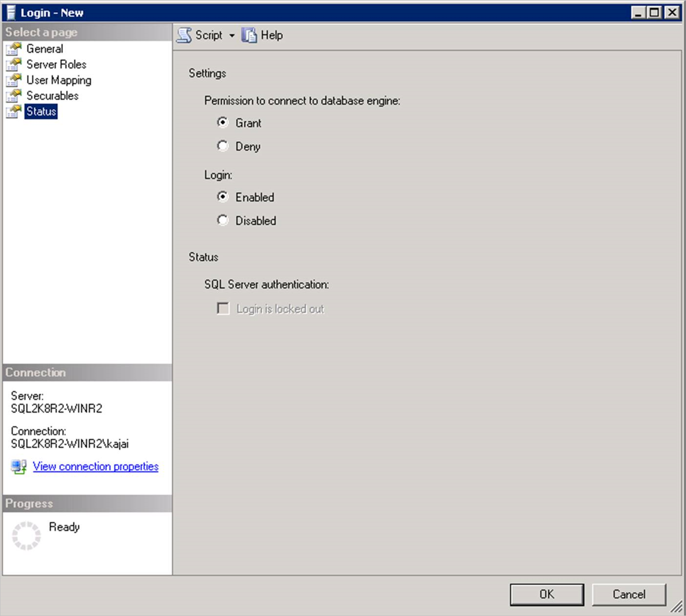The image size is (686, 616).
Task: Check the Login is locked out checkbox
Action: (223, 308)
